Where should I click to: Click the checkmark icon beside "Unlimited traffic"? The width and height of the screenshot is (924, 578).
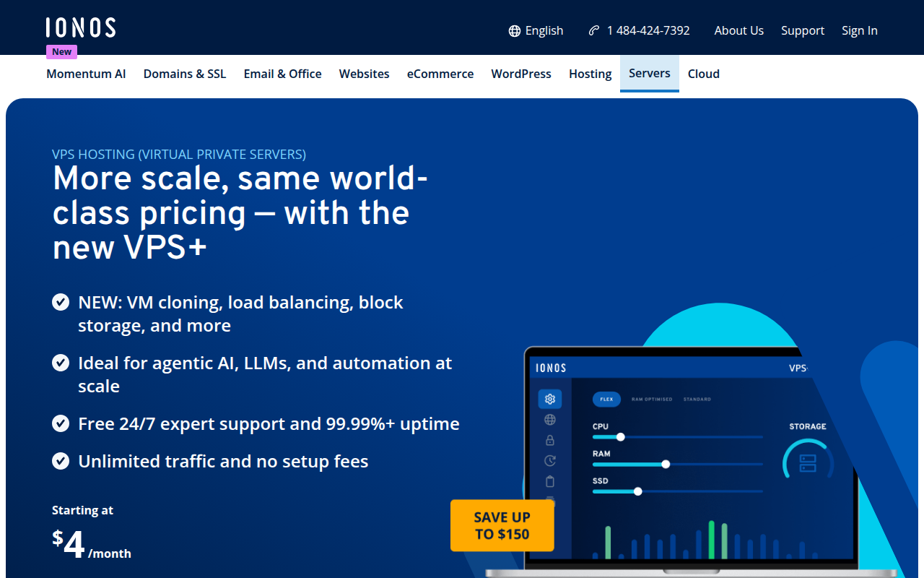(61, 461)
